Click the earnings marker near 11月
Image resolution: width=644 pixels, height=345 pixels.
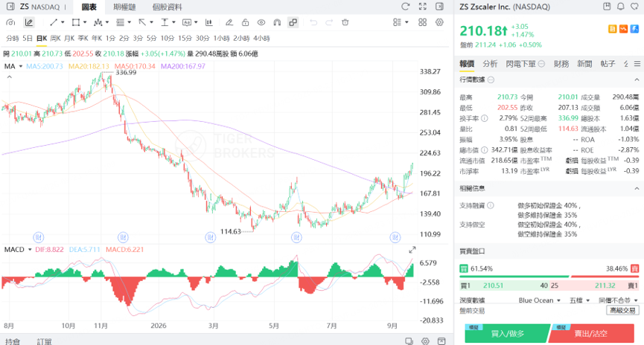tap(123, 237)
